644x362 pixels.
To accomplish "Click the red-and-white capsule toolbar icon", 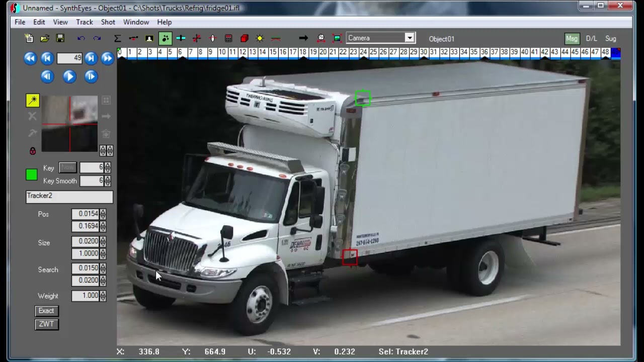I will tap(212, 38).
